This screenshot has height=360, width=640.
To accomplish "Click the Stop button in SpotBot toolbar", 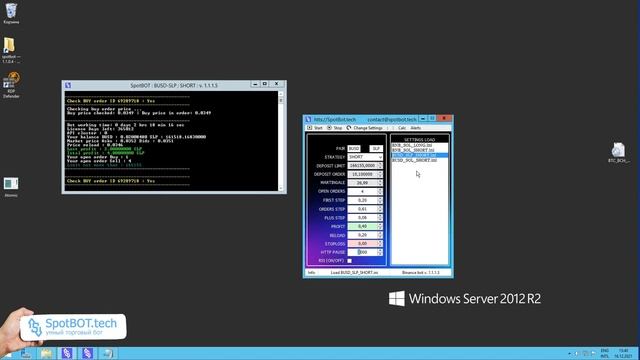I will (x=335, y=128).
